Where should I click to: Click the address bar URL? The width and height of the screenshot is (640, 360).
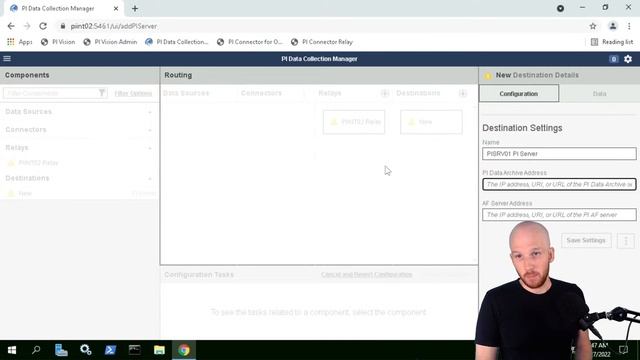pos(113,26)
